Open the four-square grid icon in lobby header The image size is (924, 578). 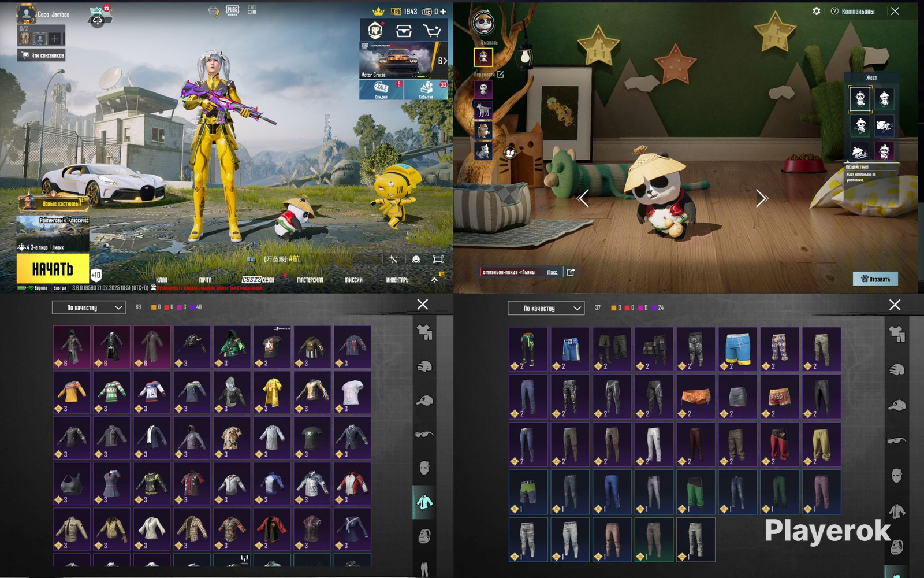[x=252, y=10]
